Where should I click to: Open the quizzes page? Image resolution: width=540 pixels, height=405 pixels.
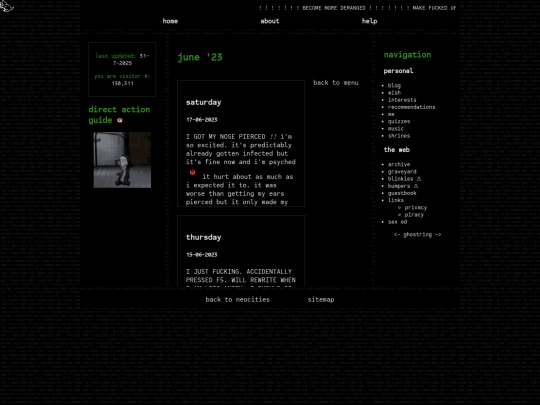click(x=399, y=122)
